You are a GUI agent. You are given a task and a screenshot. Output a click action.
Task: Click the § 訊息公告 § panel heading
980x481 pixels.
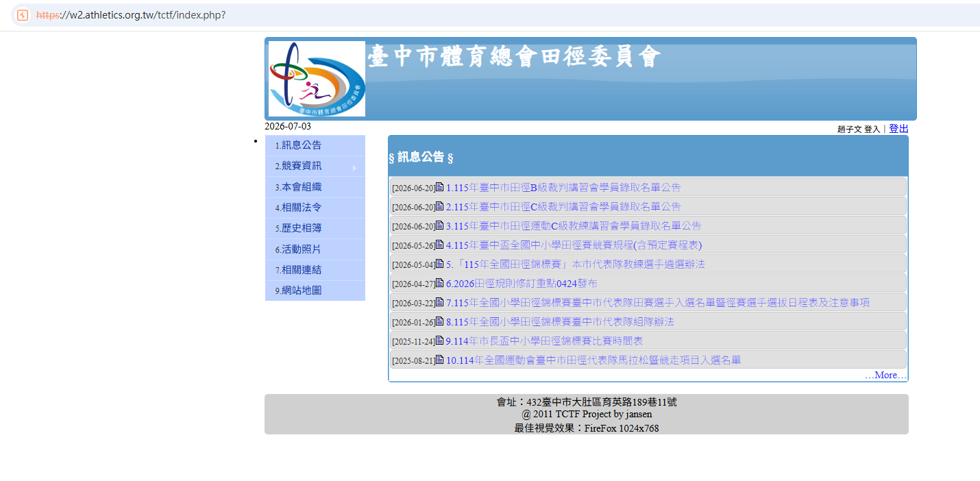(421, 158)
